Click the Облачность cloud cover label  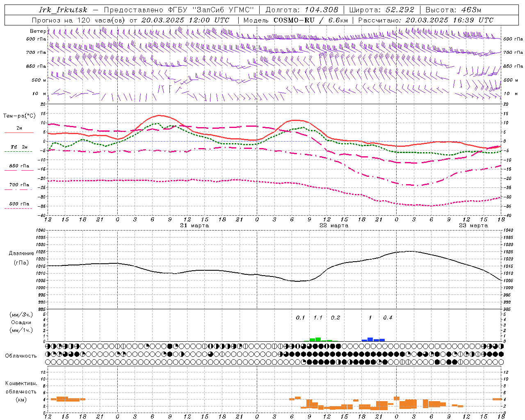point(21,356)
